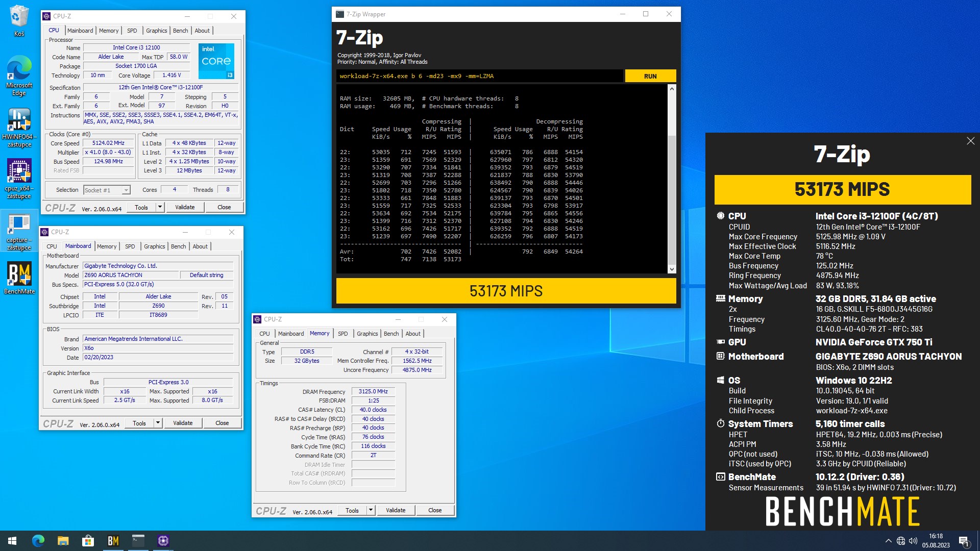Click the Windows Start button
The width and height of the screenshot is (980, 551).
coord(12,541)
